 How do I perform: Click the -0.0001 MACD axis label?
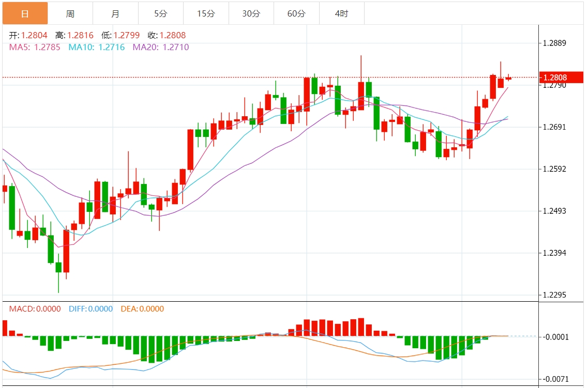(x=556, y=337)
